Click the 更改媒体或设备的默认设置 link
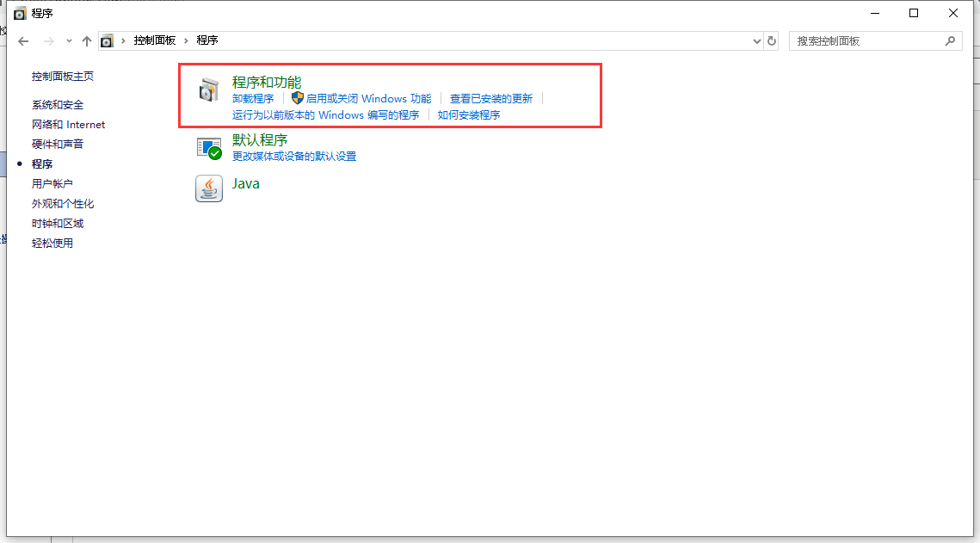The image size is (980, 543). [294, 157]
